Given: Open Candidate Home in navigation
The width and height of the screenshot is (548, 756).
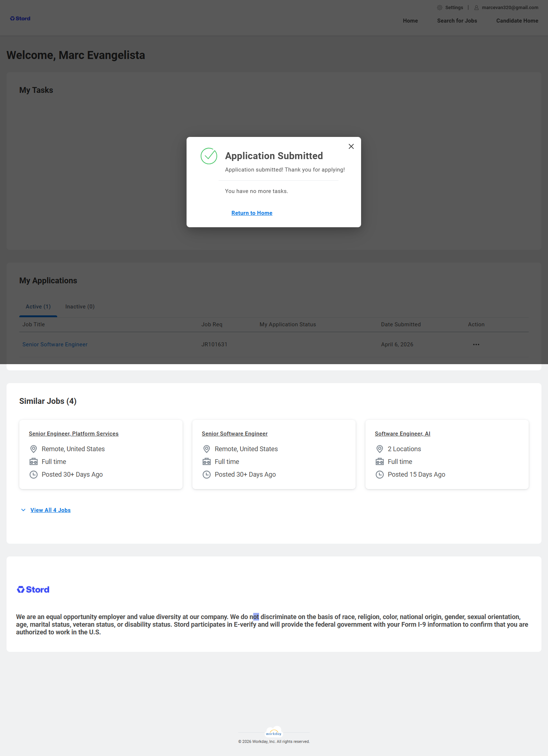Looking at the screenshot, I should [x=517, y=21].
